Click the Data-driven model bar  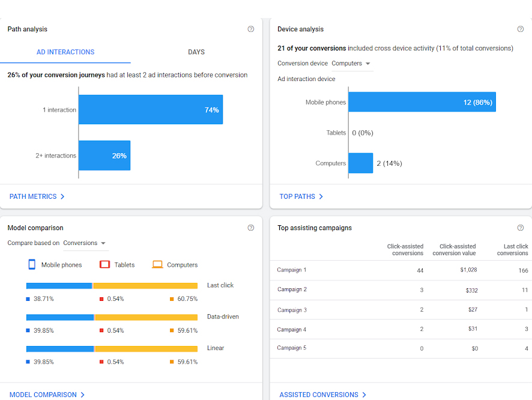pyautogui.click(x=112, y=317)
